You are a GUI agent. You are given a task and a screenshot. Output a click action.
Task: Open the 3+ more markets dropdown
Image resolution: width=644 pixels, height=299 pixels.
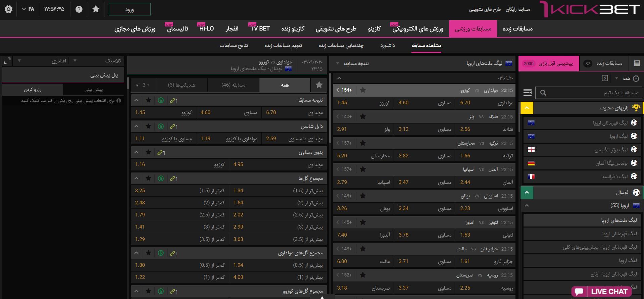pyautogui.click(x=143, y=85)
